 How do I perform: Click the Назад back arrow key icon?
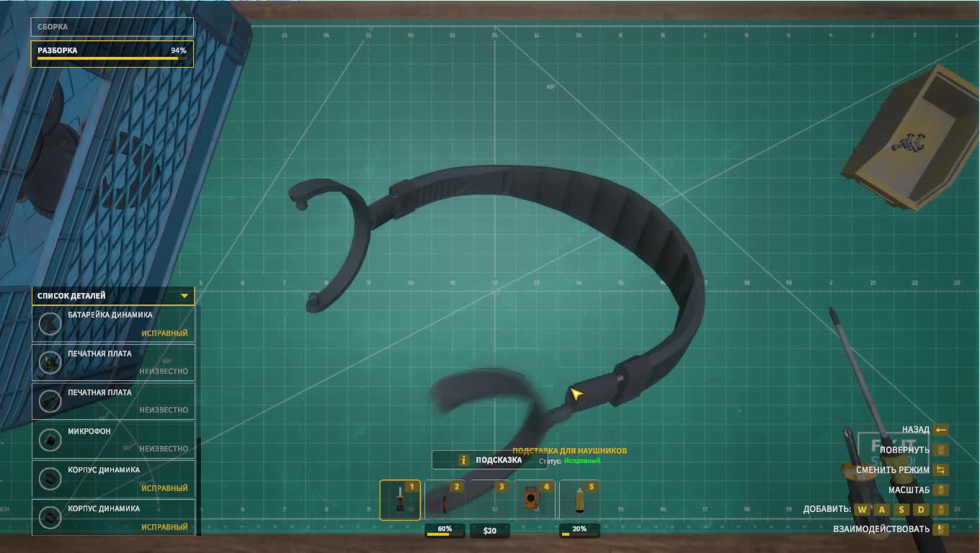tap(940, 430)
